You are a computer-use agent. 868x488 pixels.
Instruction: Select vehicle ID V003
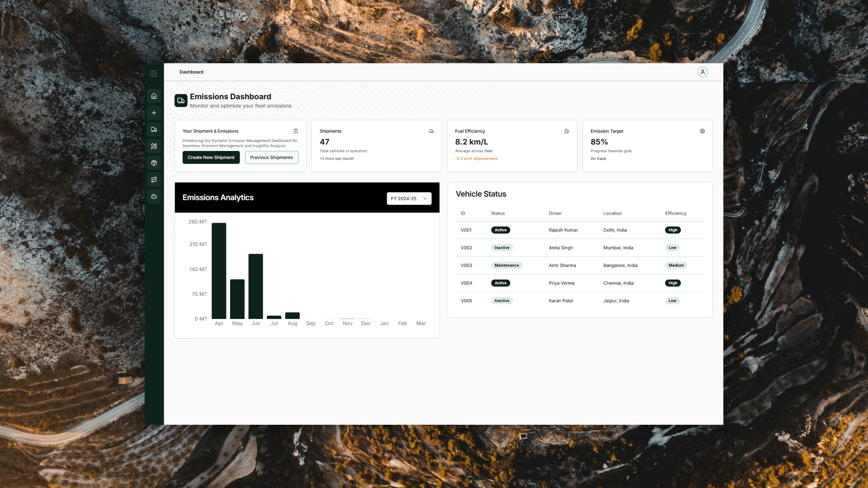click(x=466, y=265)
